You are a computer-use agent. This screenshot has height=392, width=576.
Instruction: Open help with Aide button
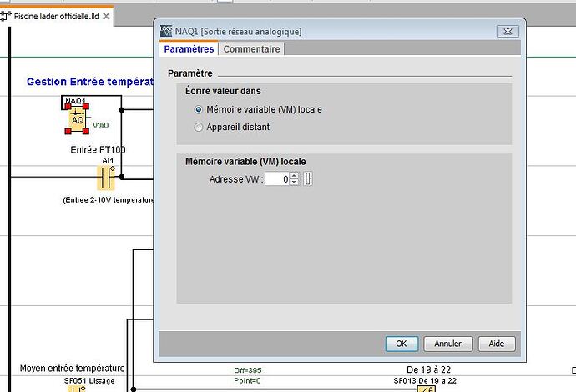click(497, 344)
